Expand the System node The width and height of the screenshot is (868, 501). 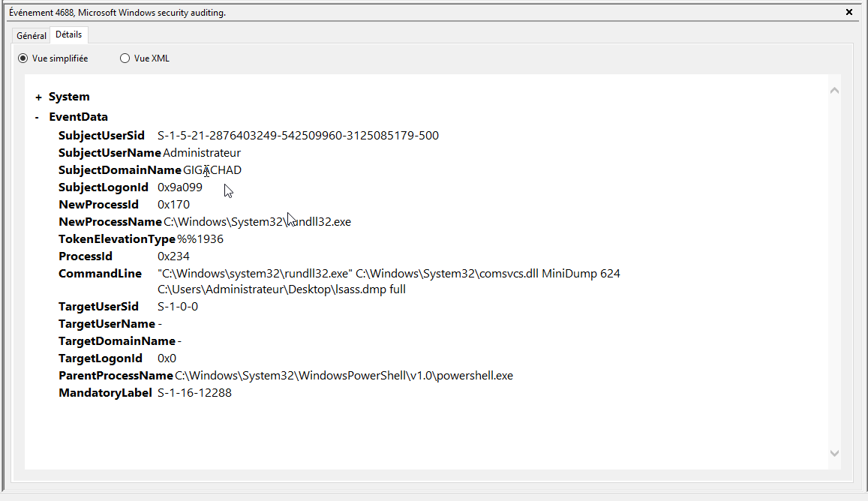[x=38, y=97]
